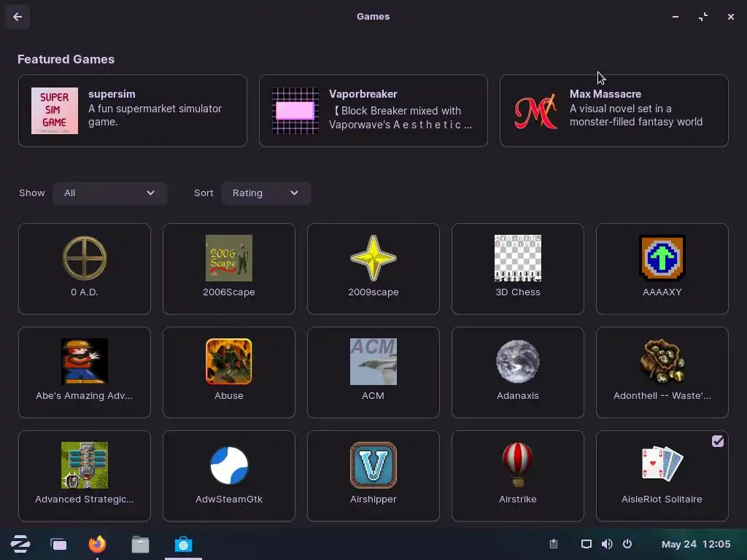Select the 3D Chess board icon
The image size is (747, 560).
518,257
